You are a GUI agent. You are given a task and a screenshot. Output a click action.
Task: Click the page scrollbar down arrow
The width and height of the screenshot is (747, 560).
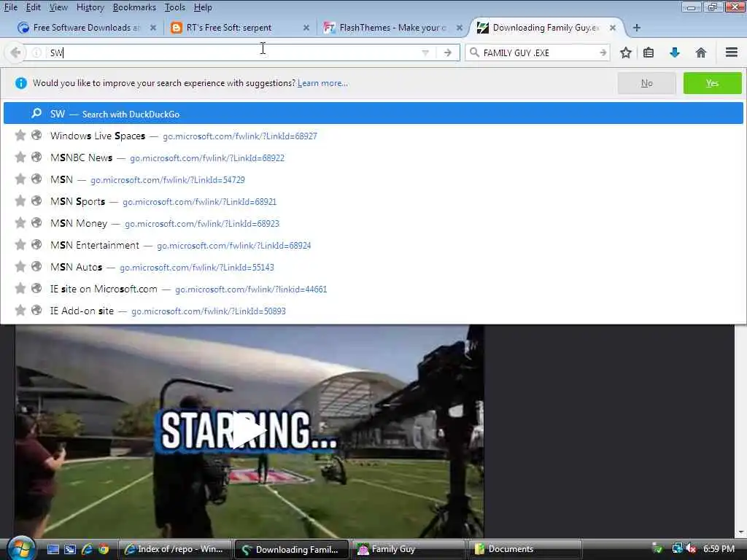pos(740,532)
